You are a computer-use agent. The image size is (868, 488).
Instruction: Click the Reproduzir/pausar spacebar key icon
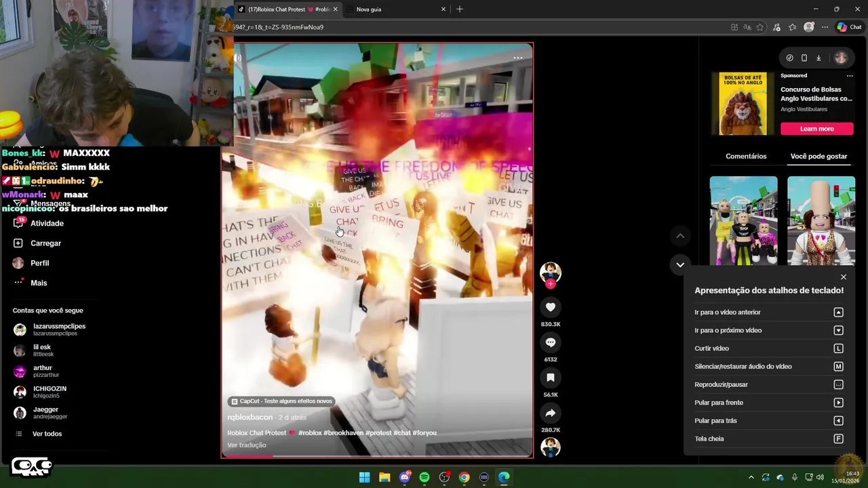[x=838, y=385]
